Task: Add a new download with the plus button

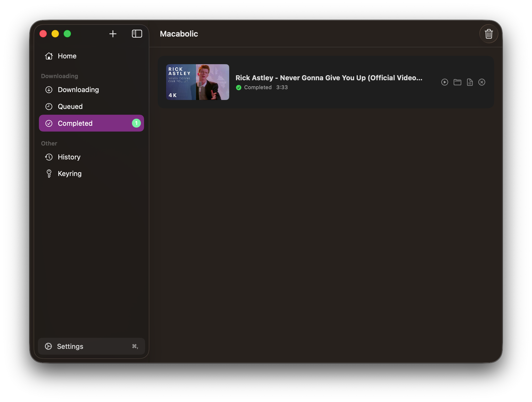Action: pyautogui.click(x=113, y=34)
